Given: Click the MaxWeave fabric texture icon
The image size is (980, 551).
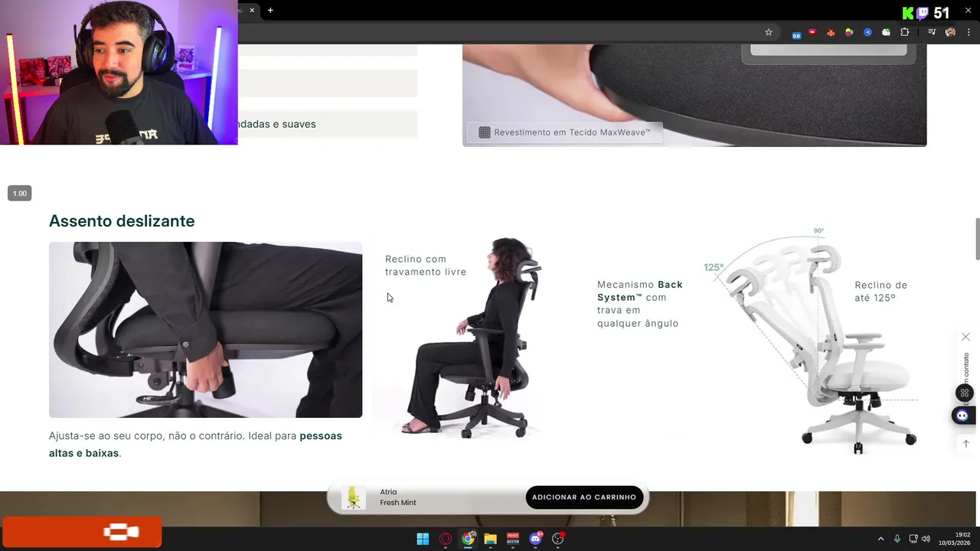Looking at the screenshot, I should click(484, 132).
